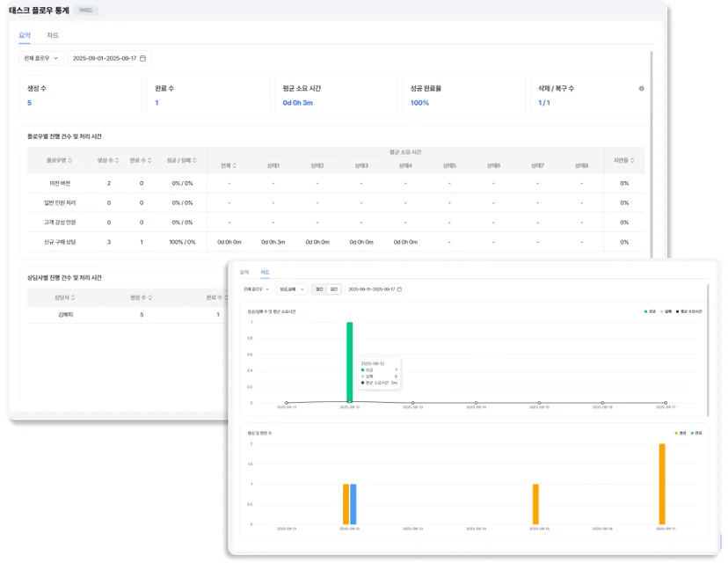The height and width of the screenshot is (563, 728).
Task: Sort agents table by 상담사 arrows
Action: [73, 297]
